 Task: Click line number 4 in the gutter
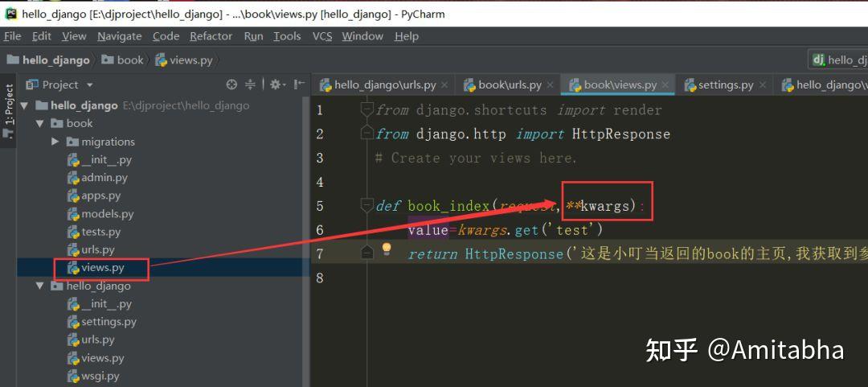(x=319, y=182)
